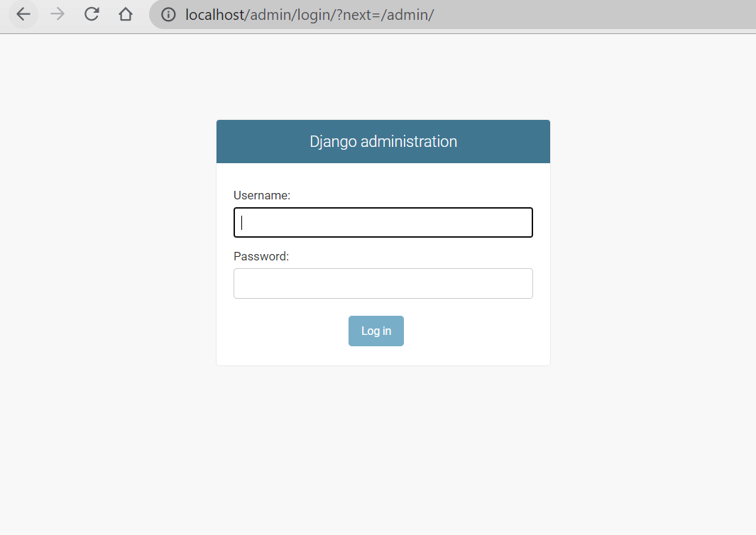Reload the page with refresh icon
The height and width of the screenshot is (535, 756).
coord(92,14)
